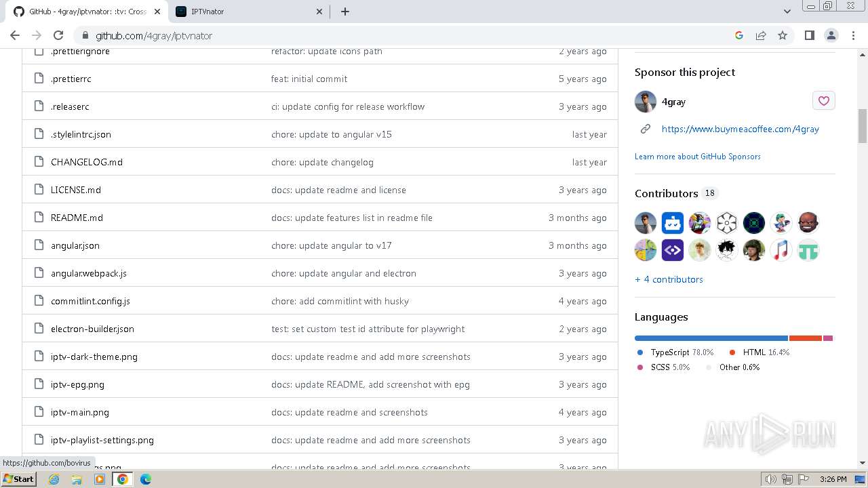Open the Chrome side panel
This screenshot has height=488, width=868.
[809, 35]
